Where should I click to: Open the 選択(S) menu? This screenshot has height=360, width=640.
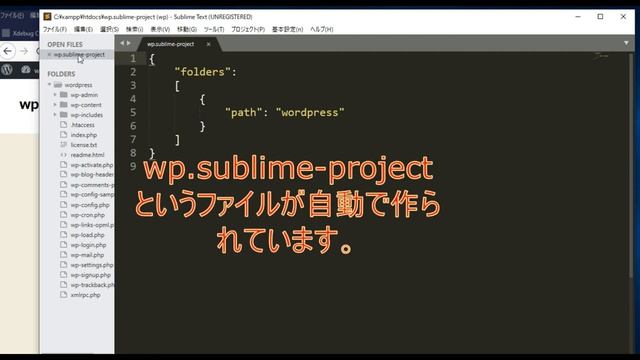point(109,29)
